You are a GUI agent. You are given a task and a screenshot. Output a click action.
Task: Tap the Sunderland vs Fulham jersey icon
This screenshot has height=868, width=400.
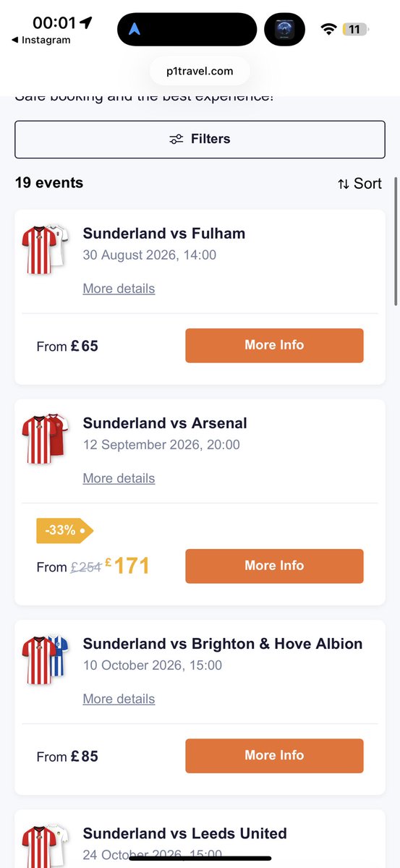[x=44, y=249]
